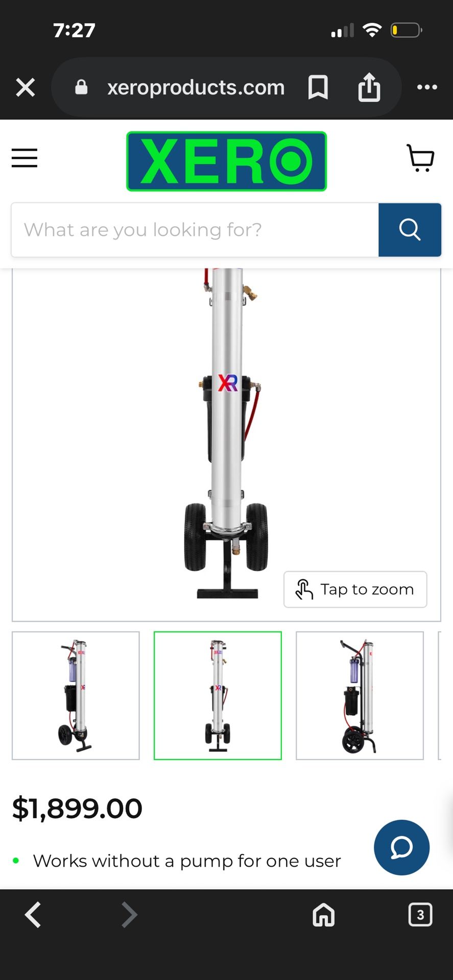Tap the main product image
The image size is (453, 980).
[226, 434]
